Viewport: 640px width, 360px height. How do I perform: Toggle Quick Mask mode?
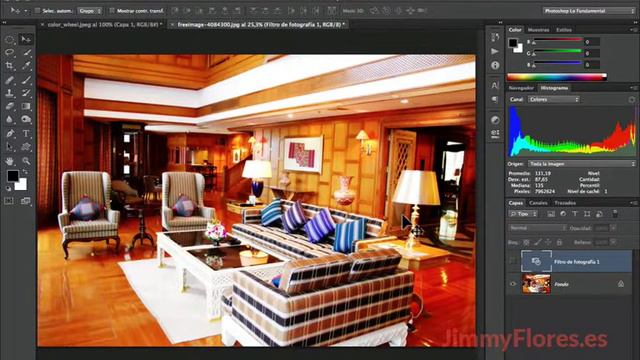click(9, 201)
